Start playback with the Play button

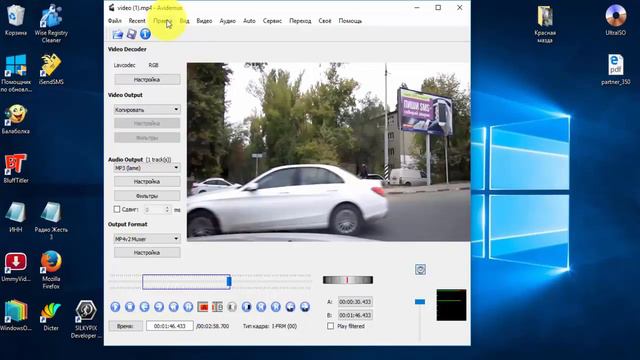point(116,307)
